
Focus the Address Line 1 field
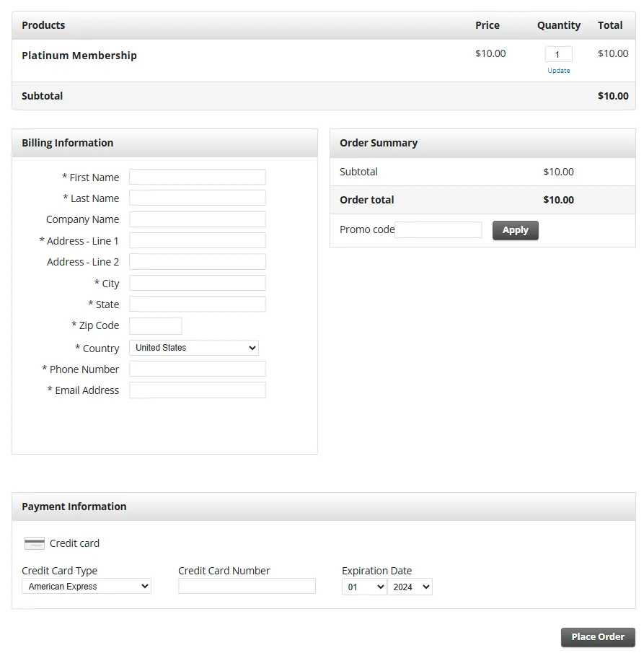point(198,241)
